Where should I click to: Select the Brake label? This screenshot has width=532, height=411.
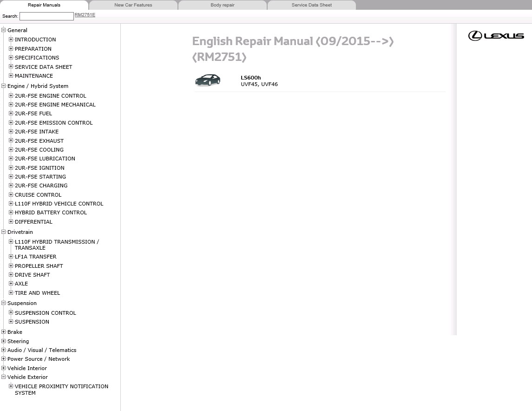(15, 332)
